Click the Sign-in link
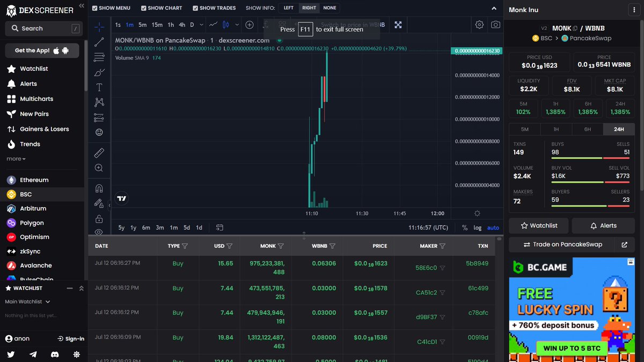This screenshot has height=362, width=644. click(71, 339)
